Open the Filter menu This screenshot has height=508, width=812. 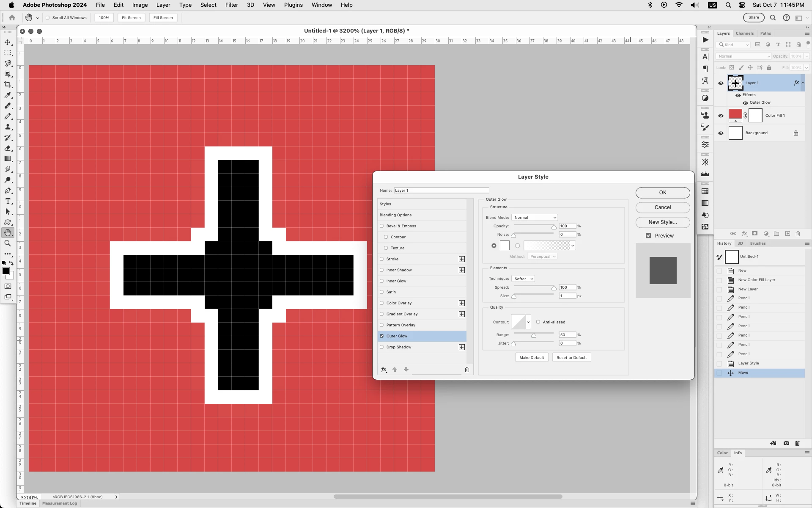point(231,5)
